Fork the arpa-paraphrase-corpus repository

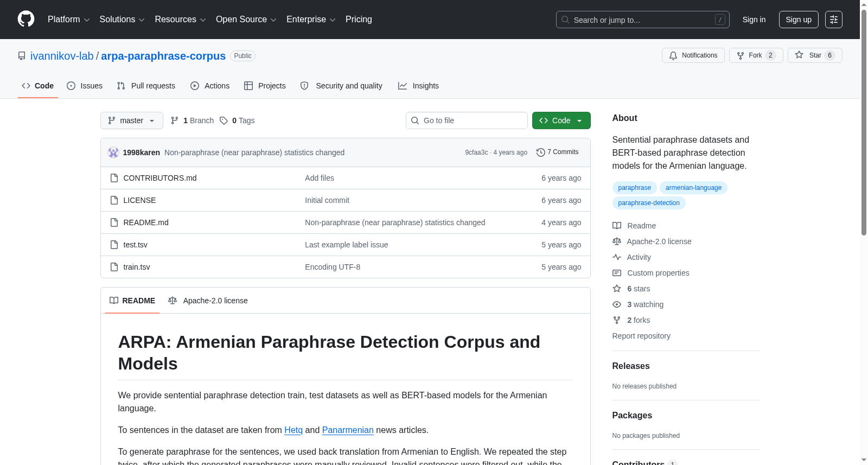756,55
